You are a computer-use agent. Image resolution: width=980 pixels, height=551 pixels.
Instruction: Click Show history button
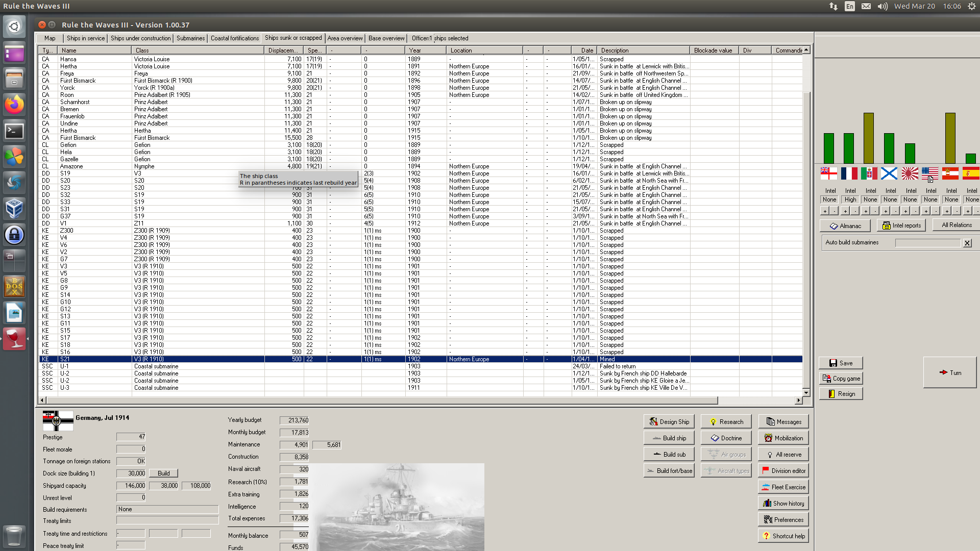tap(783, 504)
